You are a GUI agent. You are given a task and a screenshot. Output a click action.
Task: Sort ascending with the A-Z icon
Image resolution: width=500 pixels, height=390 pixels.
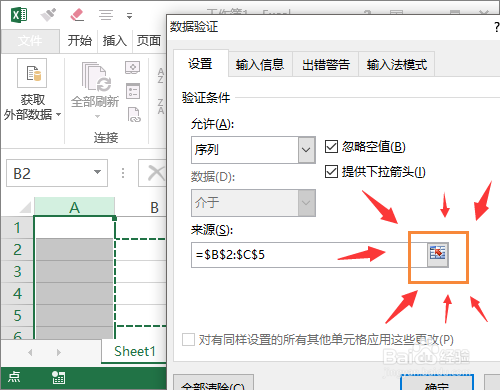coord(161,76)
